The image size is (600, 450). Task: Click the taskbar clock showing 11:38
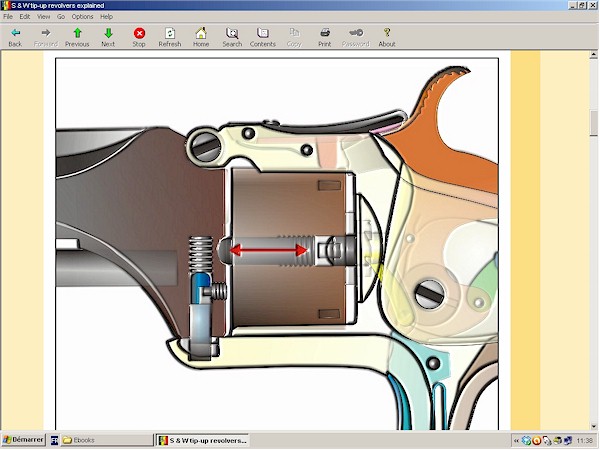pos(584,441)
